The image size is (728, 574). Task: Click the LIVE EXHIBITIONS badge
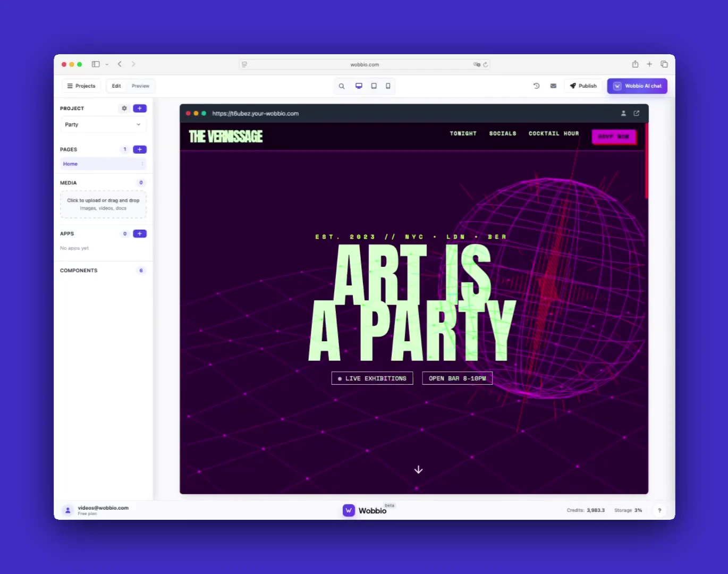(372, 378)
